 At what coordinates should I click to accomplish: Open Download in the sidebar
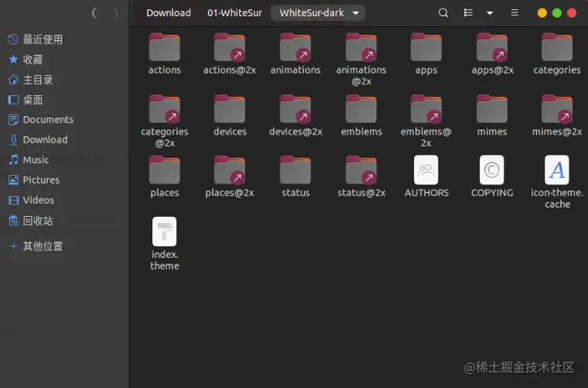pos(37,139)
